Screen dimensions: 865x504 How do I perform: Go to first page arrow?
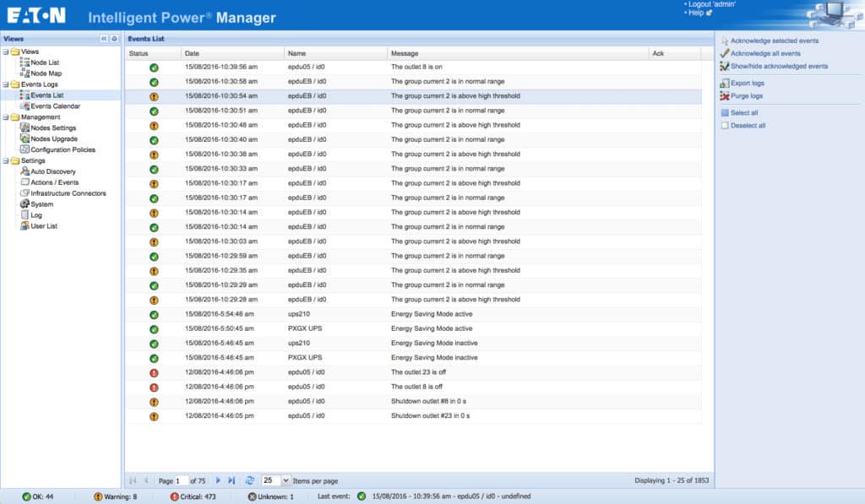pos(133,481)
